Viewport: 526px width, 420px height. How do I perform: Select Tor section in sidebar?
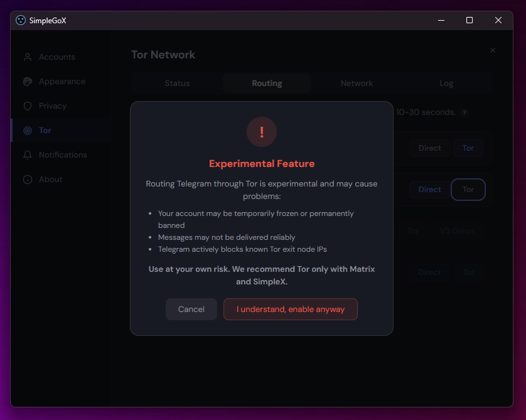tap(60, 131)
